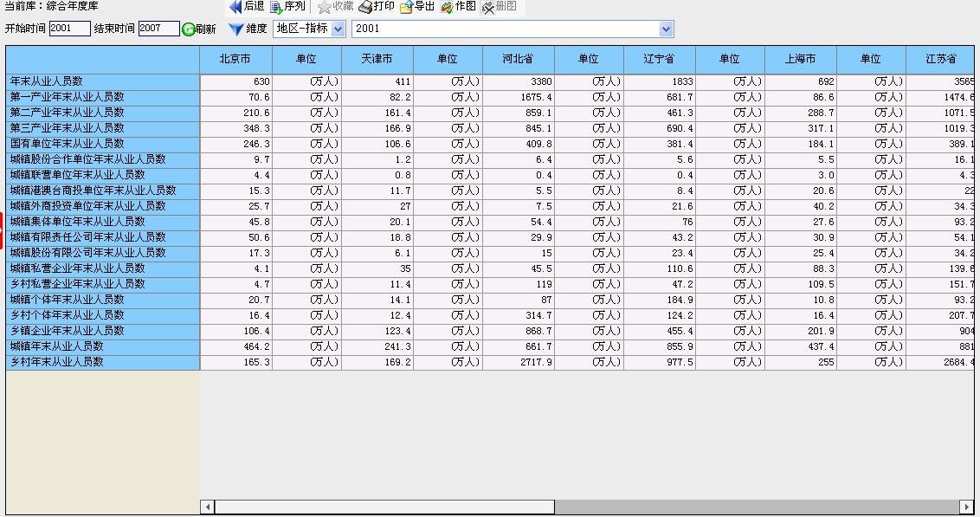The image size is (980, 517).
Task: Select row 城镇股份有限公司年末从业人员数
Action: pyautogui.click(x=102, y=253)
